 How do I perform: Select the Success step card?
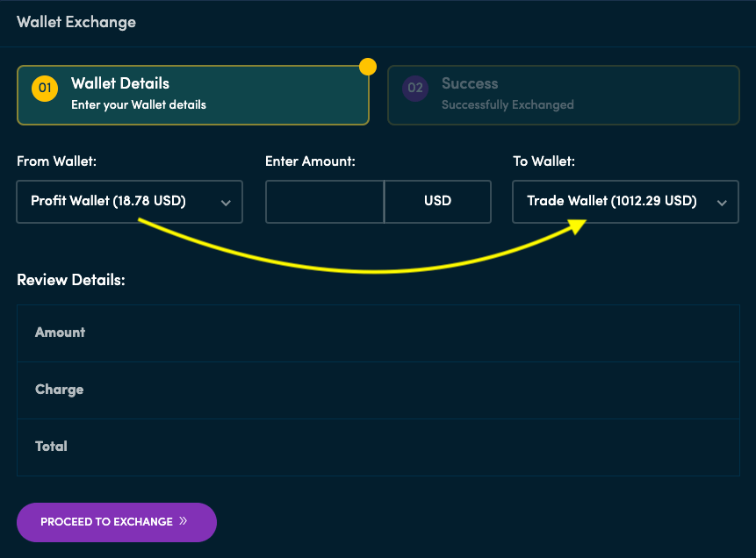563,92
